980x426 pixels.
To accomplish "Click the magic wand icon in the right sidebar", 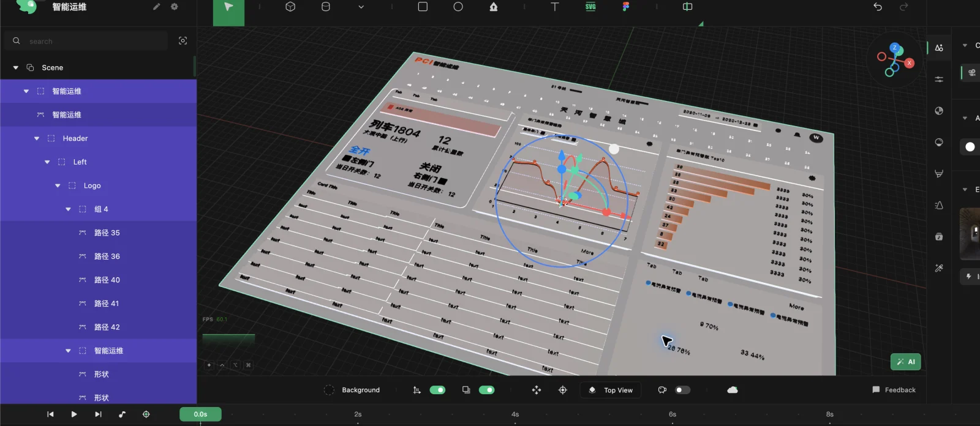I will click(x=939, y=268).
